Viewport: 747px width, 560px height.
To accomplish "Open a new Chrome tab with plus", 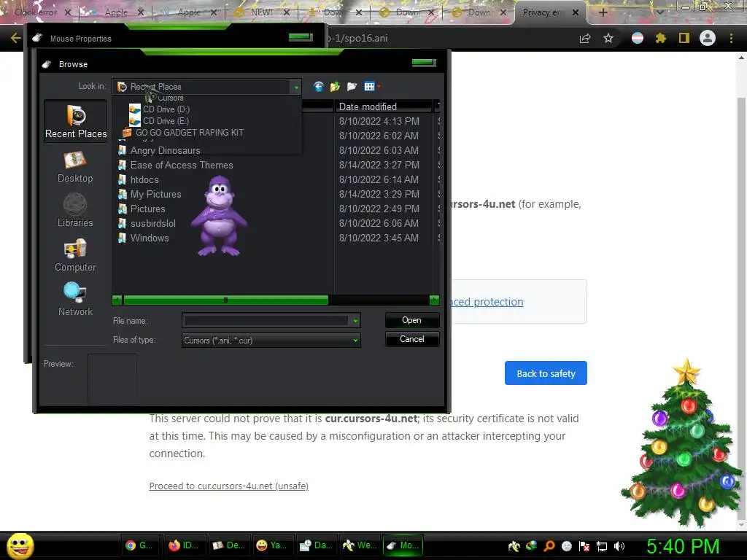I will coord(603,12).
